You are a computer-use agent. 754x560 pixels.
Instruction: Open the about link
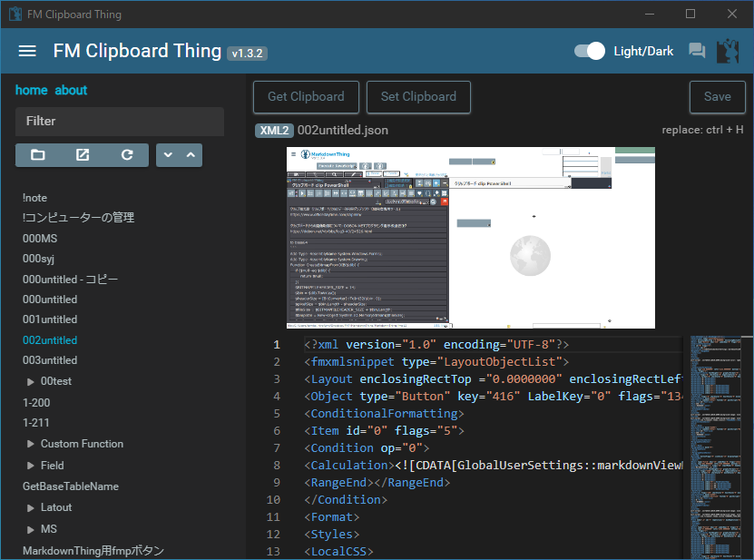coord(71,90)
